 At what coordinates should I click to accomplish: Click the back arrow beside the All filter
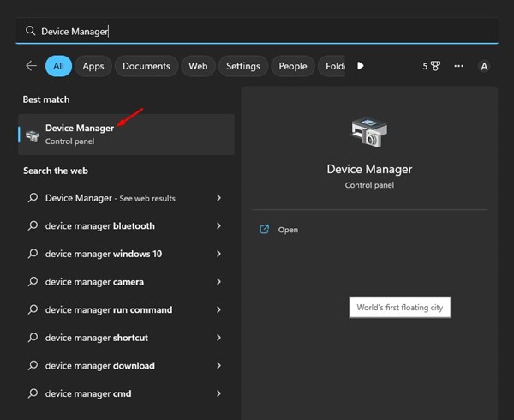click(x=32, y=66)
